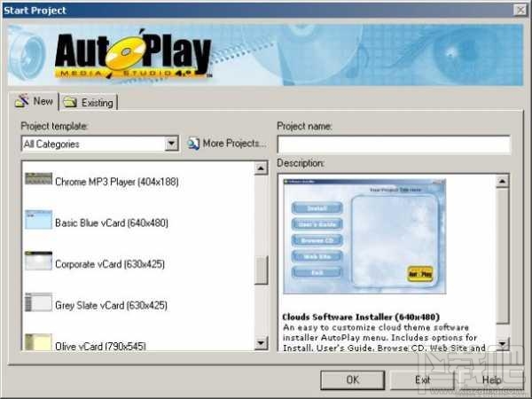The height and width of the screenshot is (399, 532).
Task: Select the Olive vCard thumbnail icon
Action: (38, 342)
